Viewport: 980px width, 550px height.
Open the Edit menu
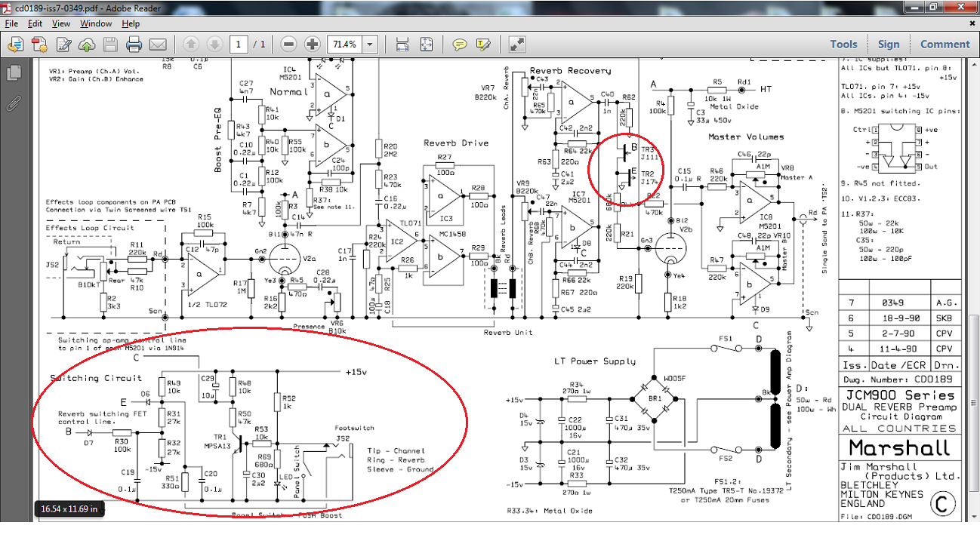[35, 23]
